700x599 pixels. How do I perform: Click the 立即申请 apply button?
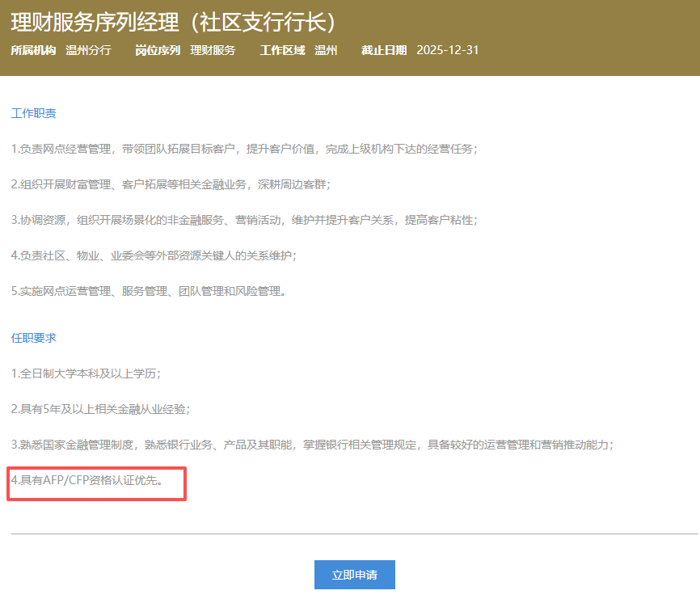click(x=355, y=575)
